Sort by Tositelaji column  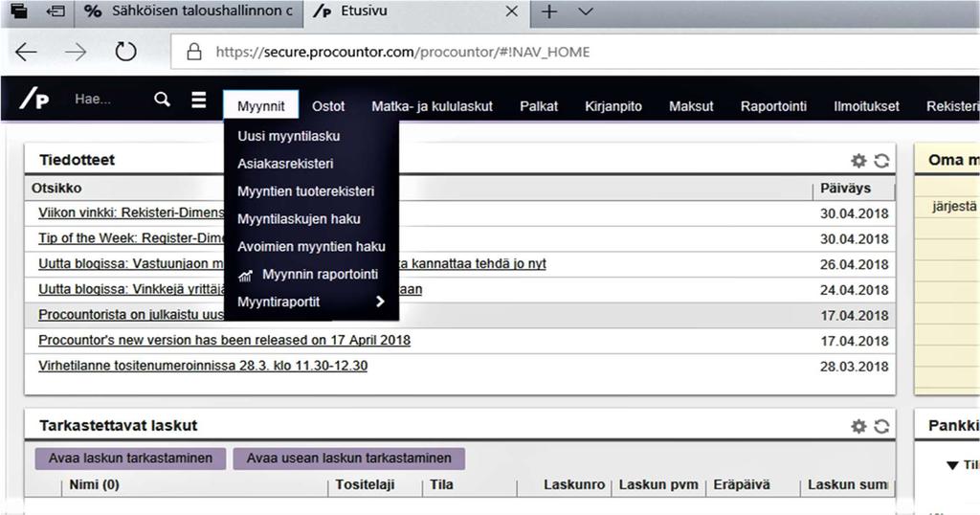click(x=365, y=484)
